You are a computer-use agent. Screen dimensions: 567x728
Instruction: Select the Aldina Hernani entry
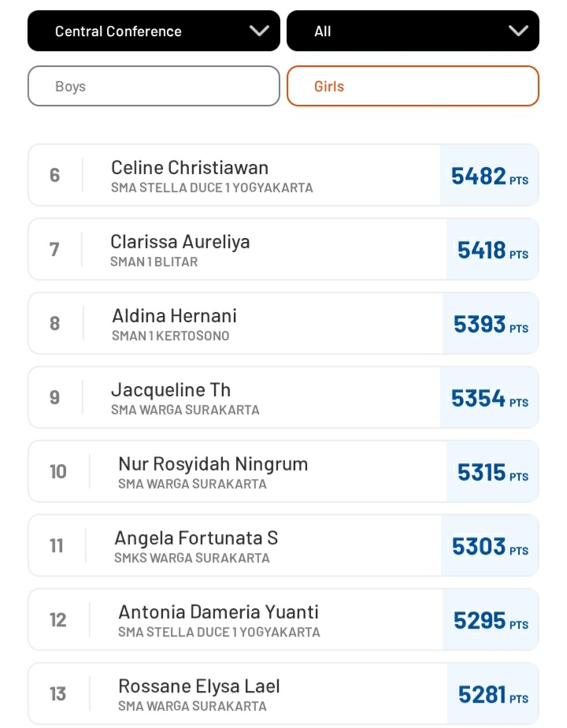pyautogui.click(x=283, y=323)
